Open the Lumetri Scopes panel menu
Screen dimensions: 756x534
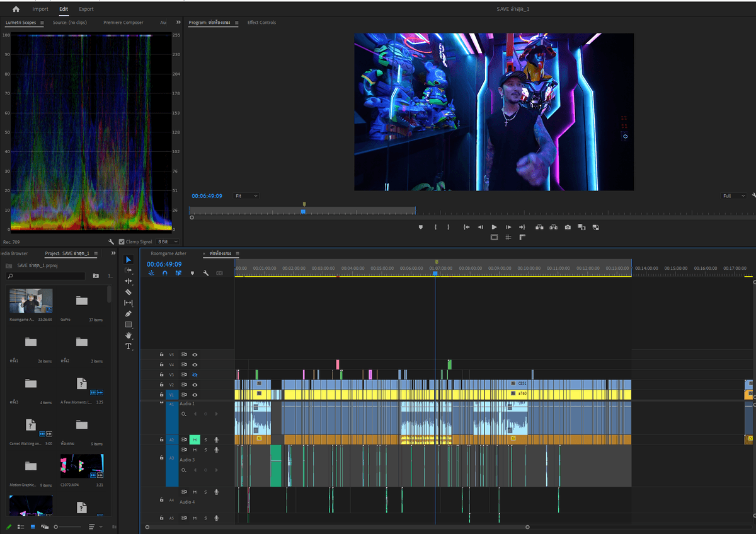42,23
